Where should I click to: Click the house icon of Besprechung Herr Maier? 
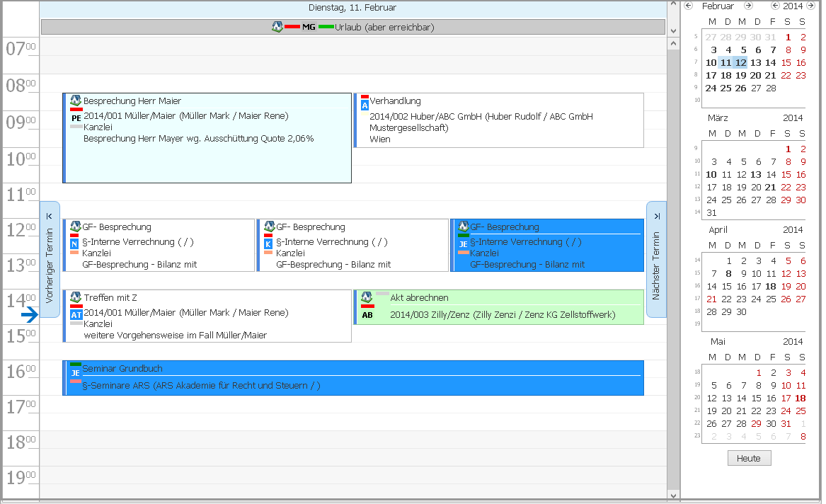click(76, 101)
